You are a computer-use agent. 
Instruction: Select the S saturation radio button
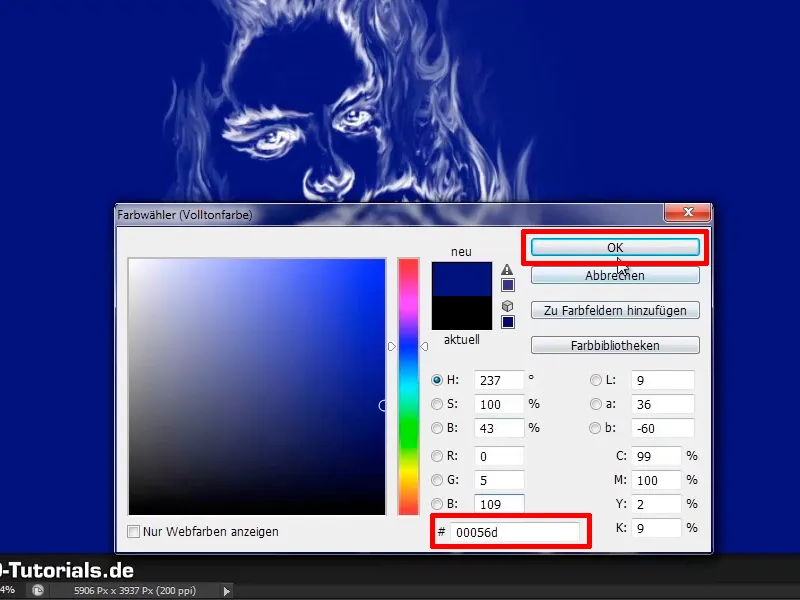(437, 404)
